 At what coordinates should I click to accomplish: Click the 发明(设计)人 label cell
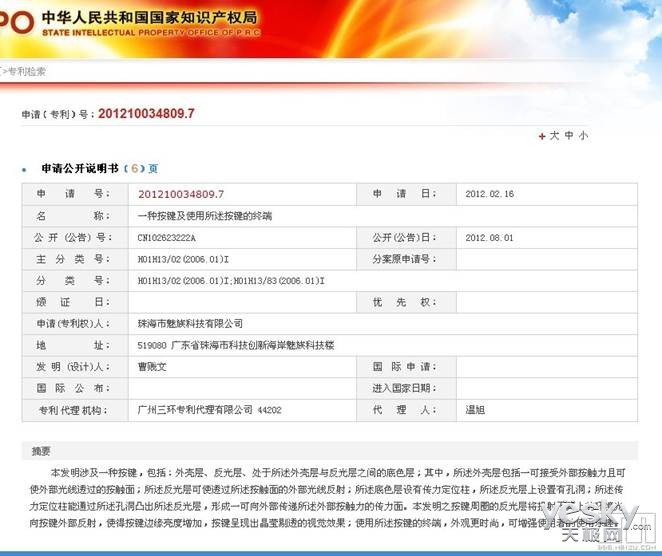[75, 367]
